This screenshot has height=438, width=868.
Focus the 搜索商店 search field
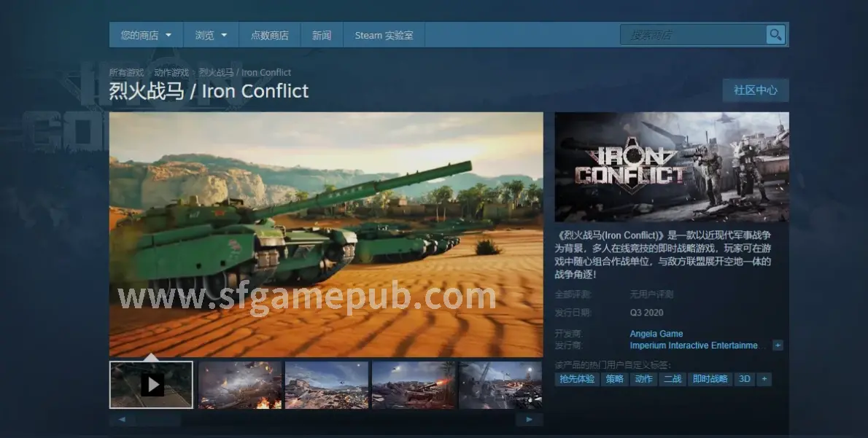point(693,34)
